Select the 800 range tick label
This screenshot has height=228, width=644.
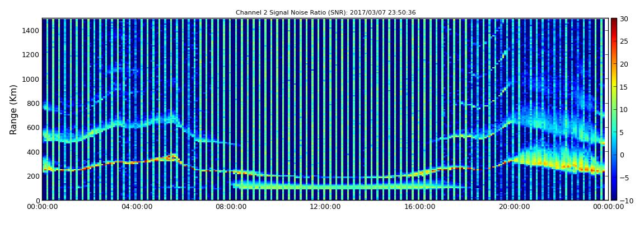tap(33, 103)
